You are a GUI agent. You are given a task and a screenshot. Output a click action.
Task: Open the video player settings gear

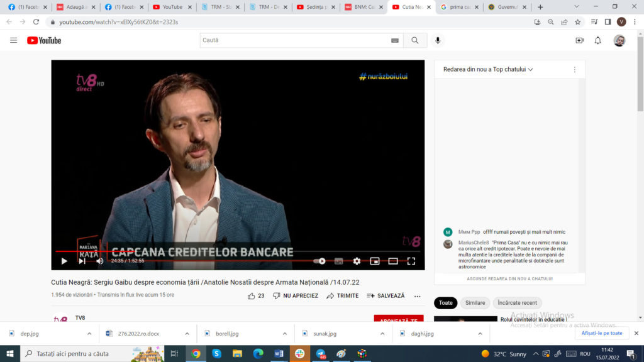(357, 261)
